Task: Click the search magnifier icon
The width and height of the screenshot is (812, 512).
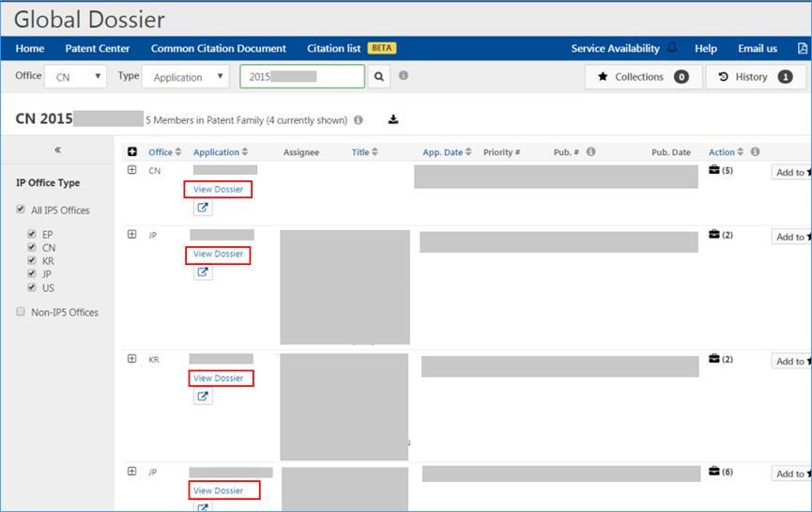Action: 378,77
